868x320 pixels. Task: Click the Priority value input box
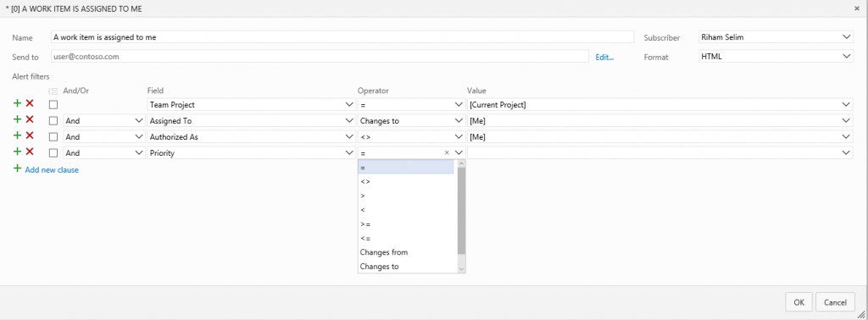(654, 152)
